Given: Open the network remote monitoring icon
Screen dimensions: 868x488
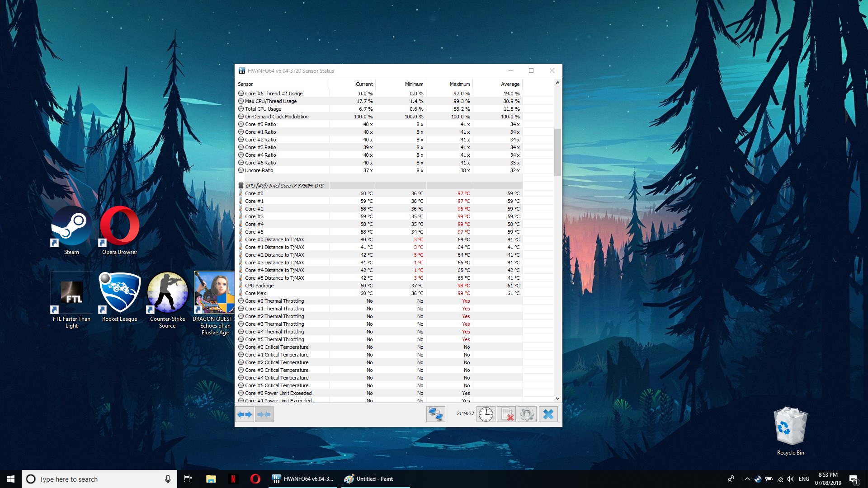Looking at the screenshot, I should 435,414.
